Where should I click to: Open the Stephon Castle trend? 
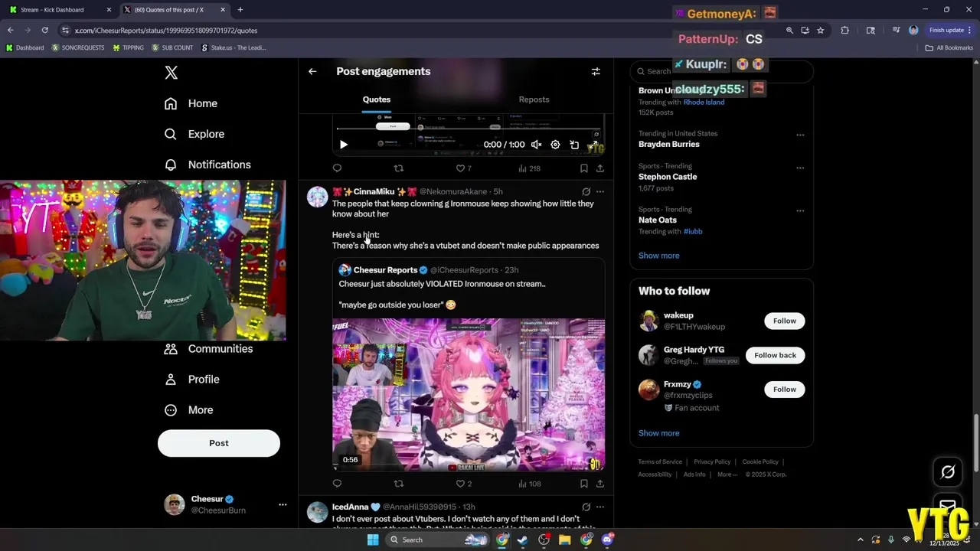pyautogui.click(x=668, y=177)
